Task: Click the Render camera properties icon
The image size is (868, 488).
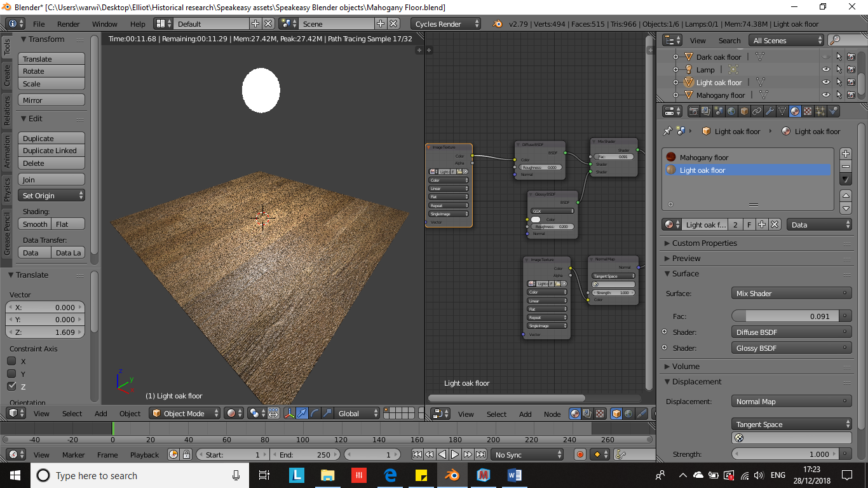Action: click(x=693, y=111)
